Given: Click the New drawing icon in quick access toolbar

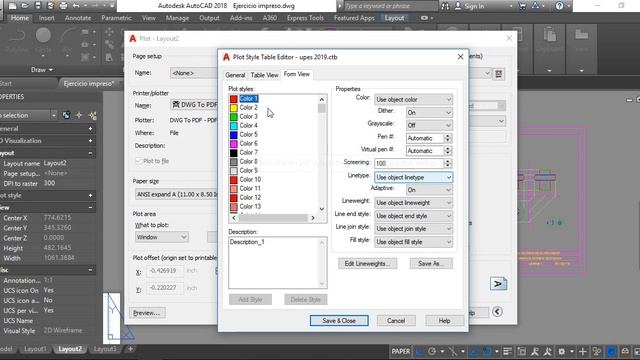Looking at the screenshot, I should 12,6.
